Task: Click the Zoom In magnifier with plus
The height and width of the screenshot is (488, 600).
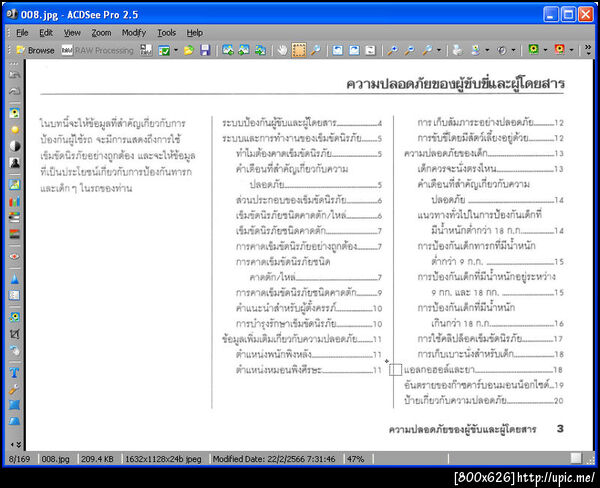Action: [392, 50]
